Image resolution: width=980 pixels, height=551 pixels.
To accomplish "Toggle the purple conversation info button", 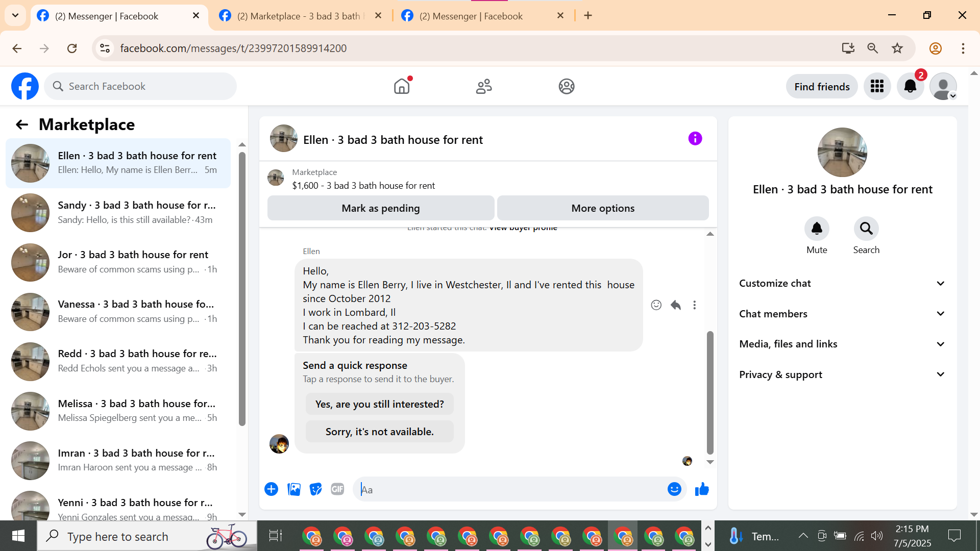I will pos(695,139).
